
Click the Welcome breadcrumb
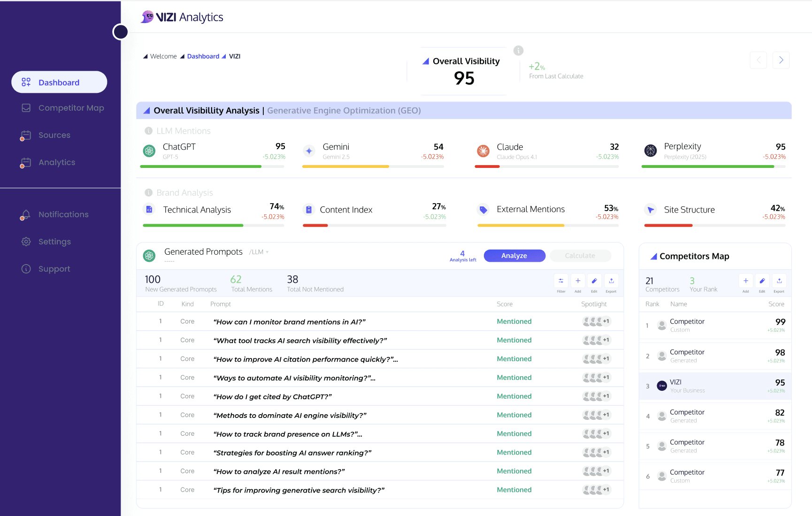pos(163,56)
